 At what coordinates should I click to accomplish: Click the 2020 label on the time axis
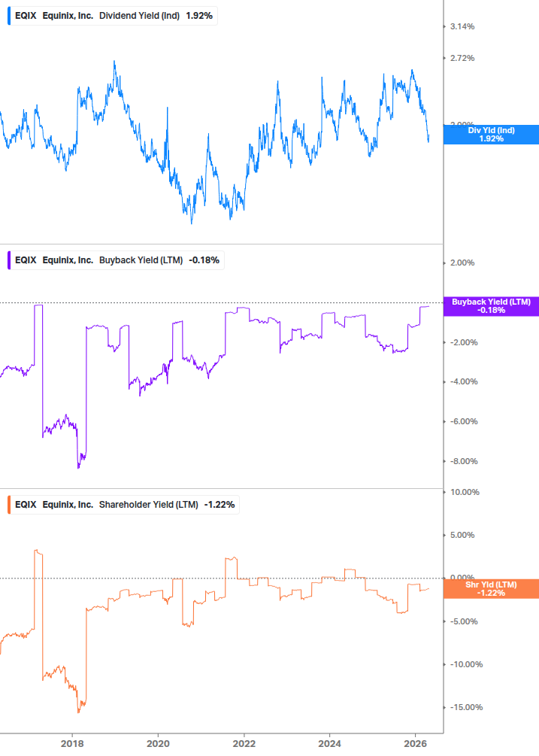pyautogui.click(x=158, y=743)
